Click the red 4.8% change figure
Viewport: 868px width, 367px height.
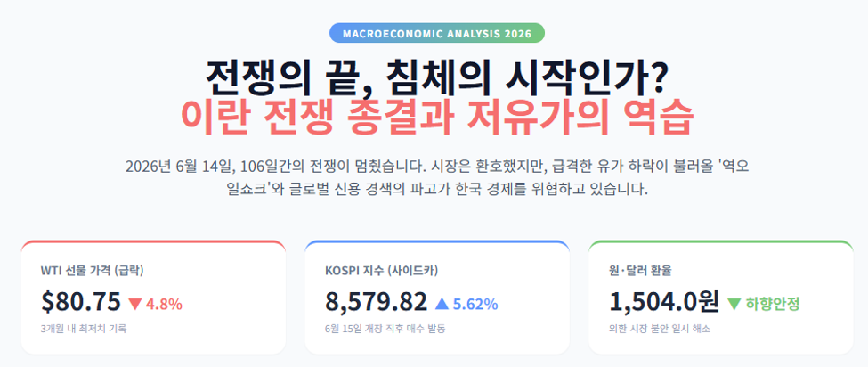point(164,304)
